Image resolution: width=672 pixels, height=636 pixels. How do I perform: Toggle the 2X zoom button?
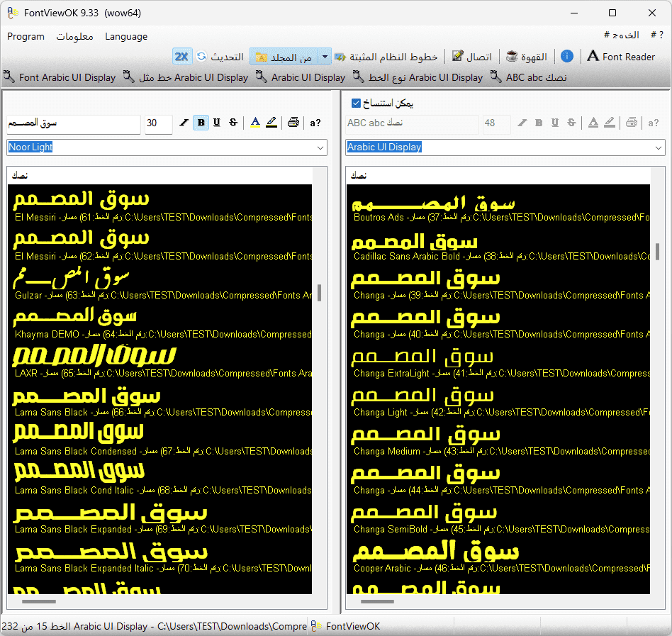coord(181,57)
